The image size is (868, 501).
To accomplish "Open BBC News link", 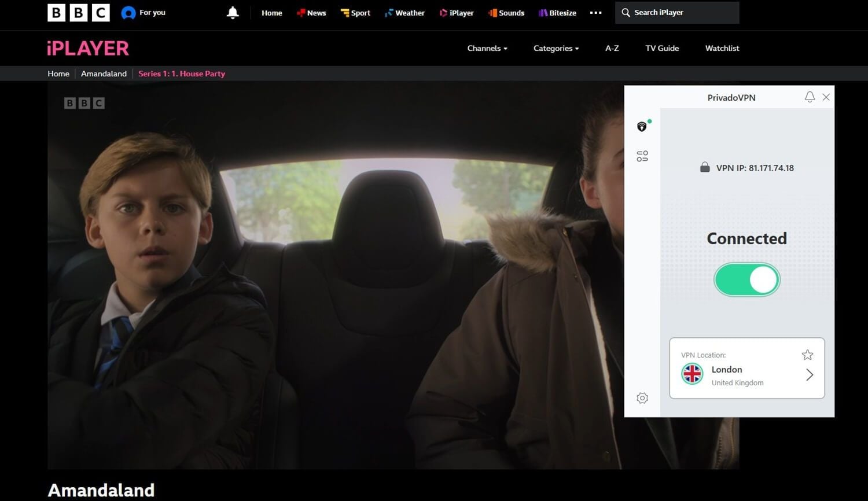I will coord(311,13).
